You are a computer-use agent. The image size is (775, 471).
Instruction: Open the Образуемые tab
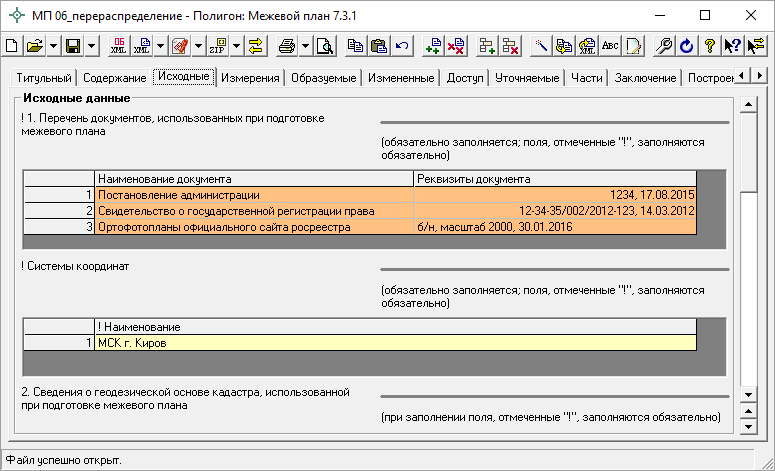[x=324, y=78]
